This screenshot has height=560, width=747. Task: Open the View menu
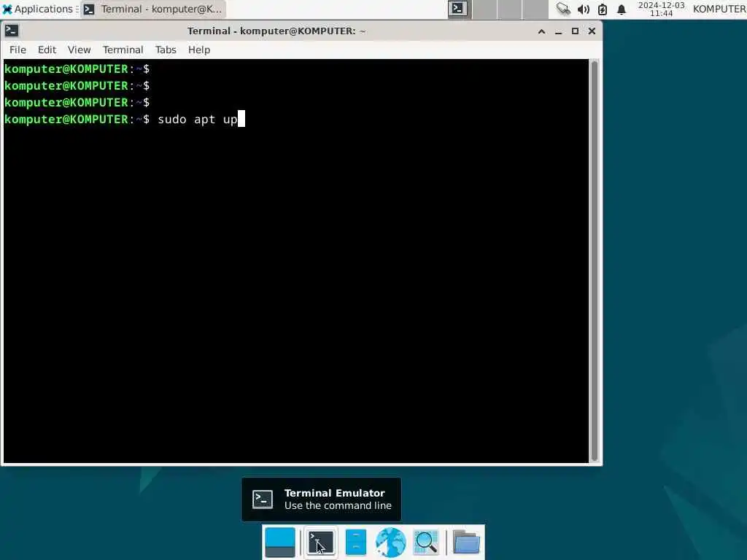[x=79, y=50]
